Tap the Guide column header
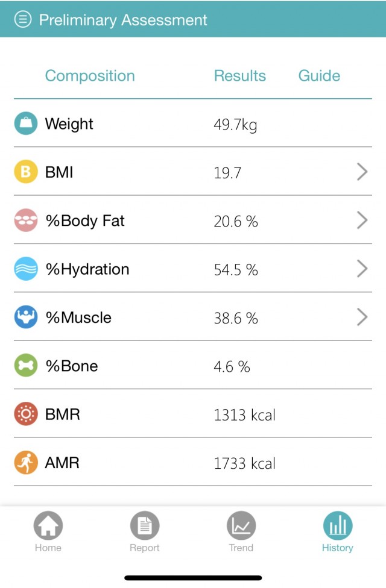Screen dimensions: 386x588 [319, 76]
